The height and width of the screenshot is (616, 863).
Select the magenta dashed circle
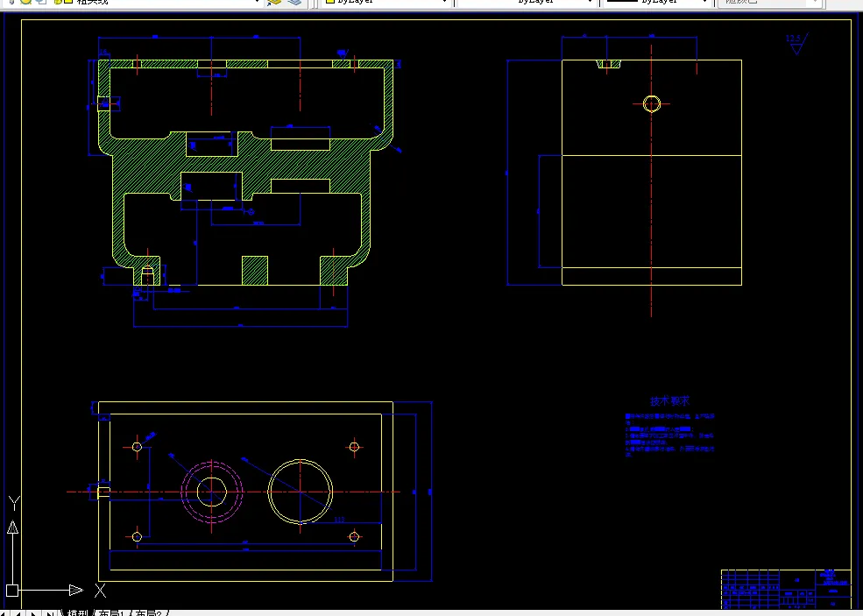tap(212, 492)
